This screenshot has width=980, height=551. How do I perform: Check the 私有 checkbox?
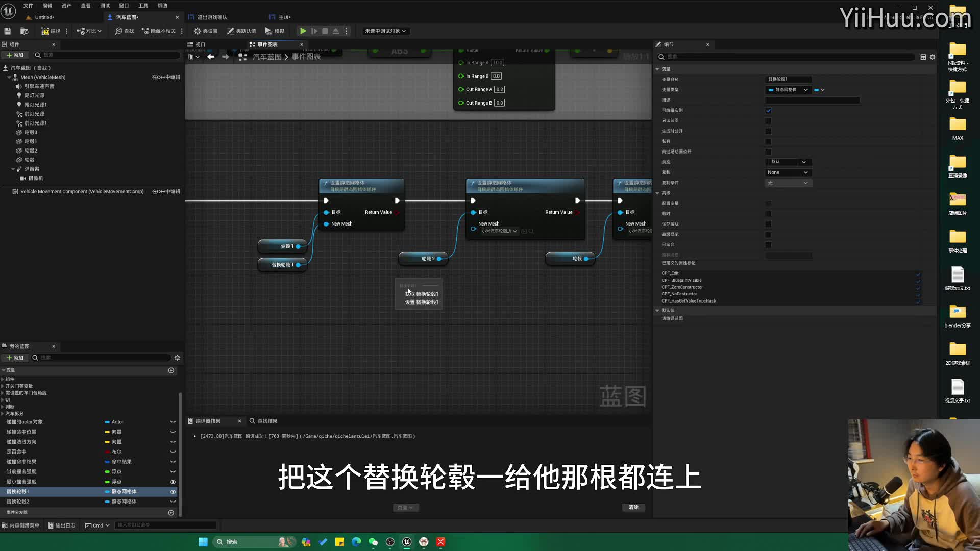point(768,141)
